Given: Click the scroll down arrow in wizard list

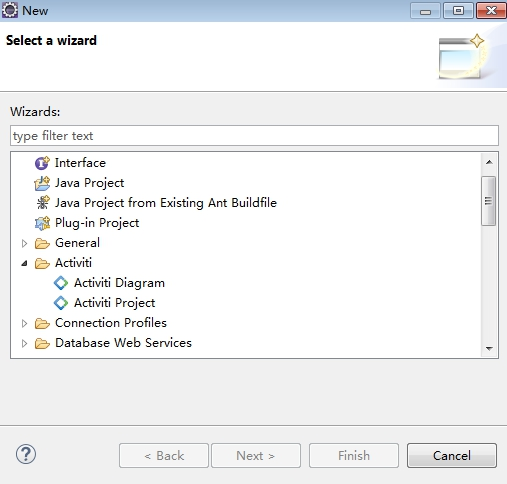Looking at the screenshot, I should click(489, 349).
